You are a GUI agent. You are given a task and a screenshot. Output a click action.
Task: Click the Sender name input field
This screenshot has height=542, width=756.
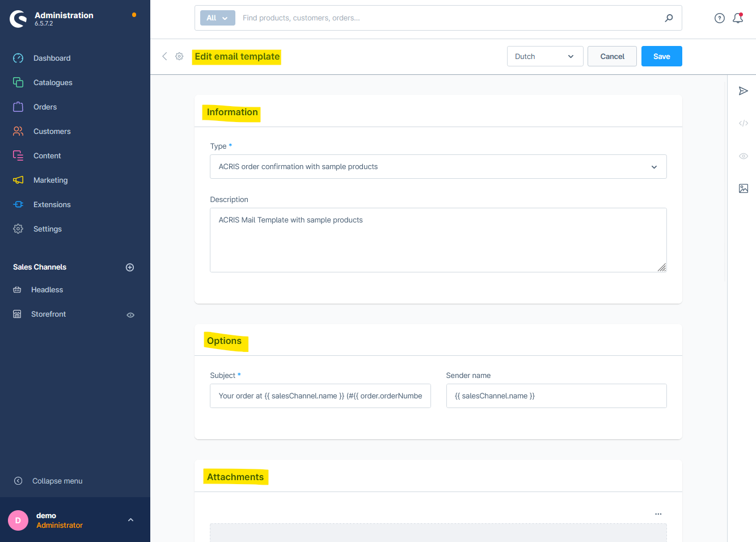coord(556,396)
